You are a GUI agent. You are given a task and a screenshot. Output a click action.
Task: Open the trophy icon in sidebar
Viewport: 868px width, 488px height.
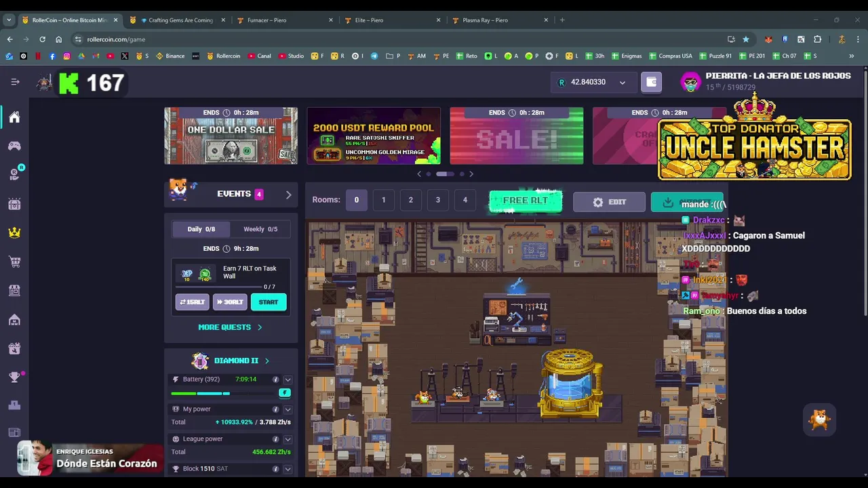pyautogui.click(x=14, y=377)
